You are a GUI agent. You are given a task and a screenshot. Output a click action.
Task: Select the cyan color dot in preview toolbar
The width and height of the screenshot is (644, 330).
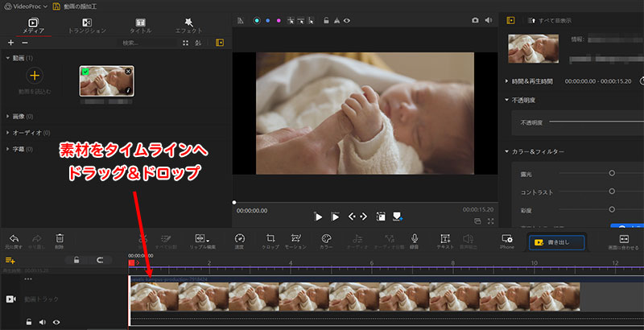pyautogui.click(x=257, y=20)
